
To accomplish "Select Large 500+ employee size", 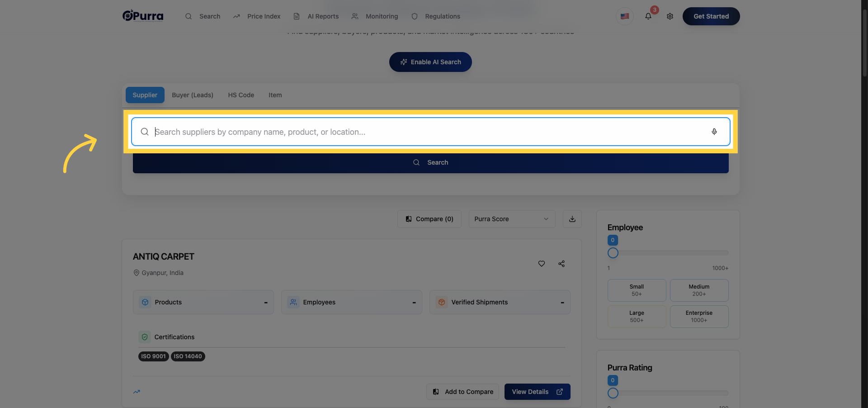I will click(x=637, y=317).
